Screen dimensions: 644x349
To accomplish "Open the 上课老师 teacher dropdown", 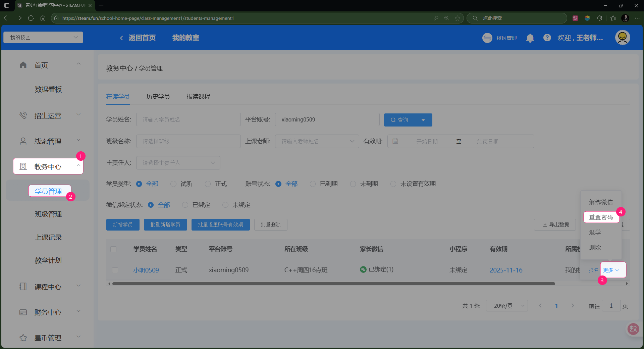I will 317,141.
